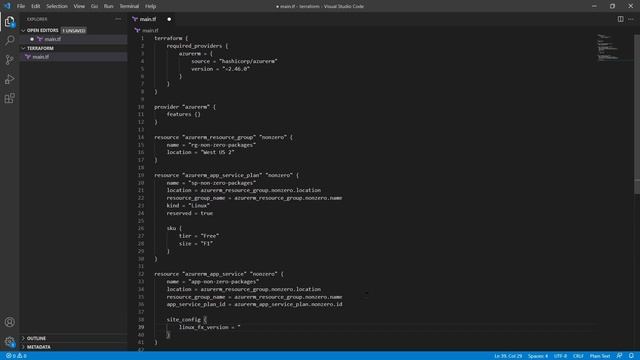Click the errors and warnings status indicator
The height and width of the screenshot is (360, 640).
(16, 356)
